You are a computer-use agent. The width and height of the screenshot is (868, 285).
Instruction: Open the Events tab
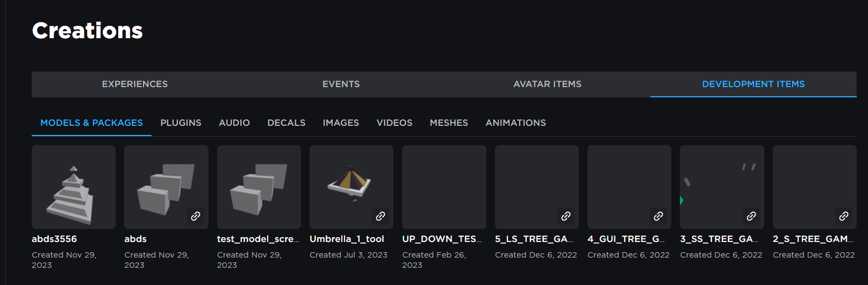tap(341, 84)
